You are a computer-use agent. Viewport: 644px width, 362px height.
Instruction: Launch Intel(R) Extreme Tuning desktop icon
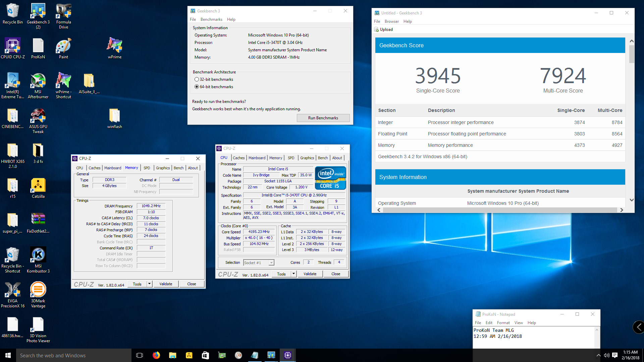tap(13, 85)
